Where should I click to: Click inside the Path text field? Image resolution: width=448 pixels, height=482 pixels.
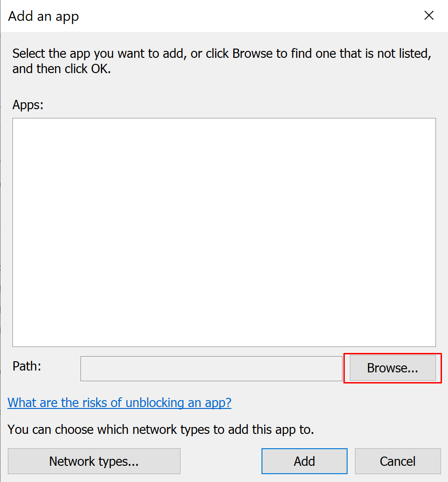point(211,369)
